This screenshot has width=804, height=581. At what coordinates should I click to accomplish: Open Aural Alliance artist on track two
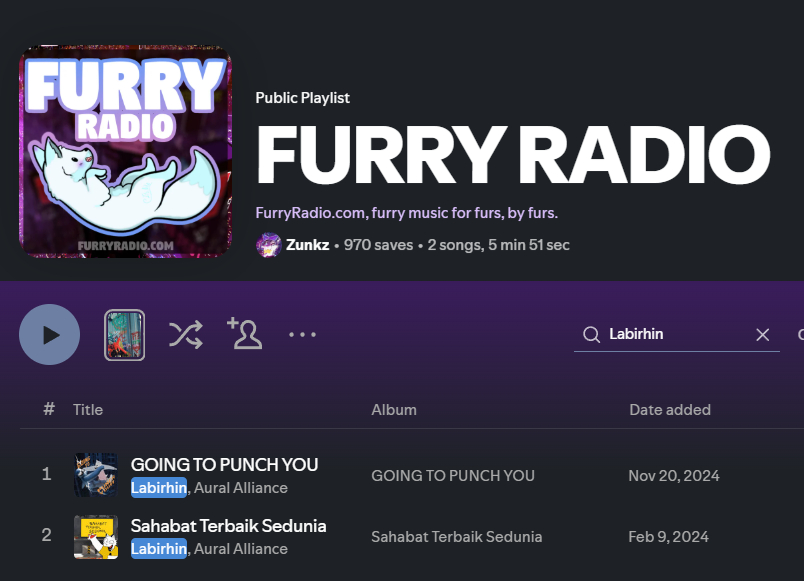point(240,549)
